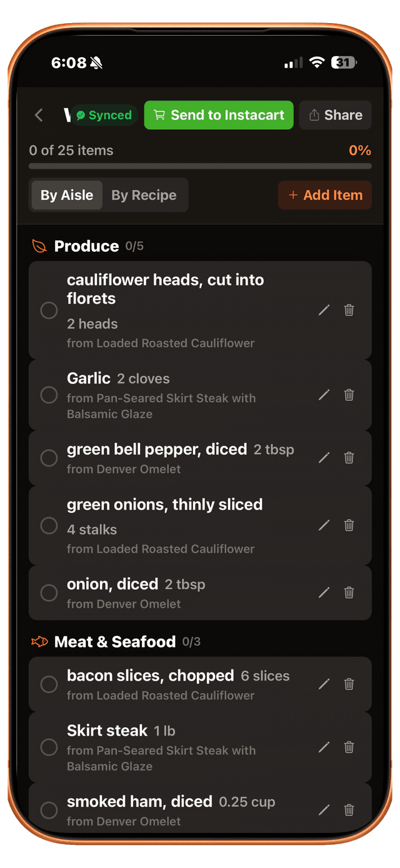Click the green checkmark on the Synced badge
Image resolution: width=400 pixels, height=868 pixels.
[x=80, y=115]
